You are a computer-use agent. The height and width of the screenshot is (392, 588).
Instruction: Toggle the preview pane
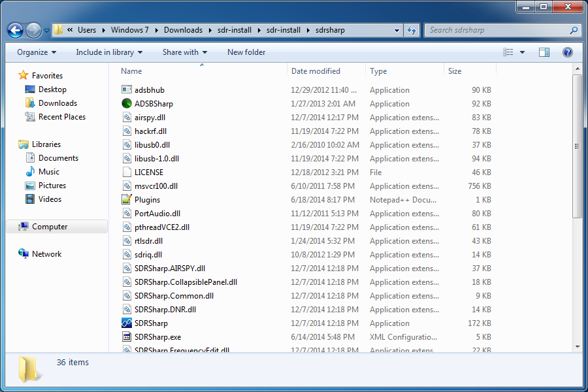[544, 52]
